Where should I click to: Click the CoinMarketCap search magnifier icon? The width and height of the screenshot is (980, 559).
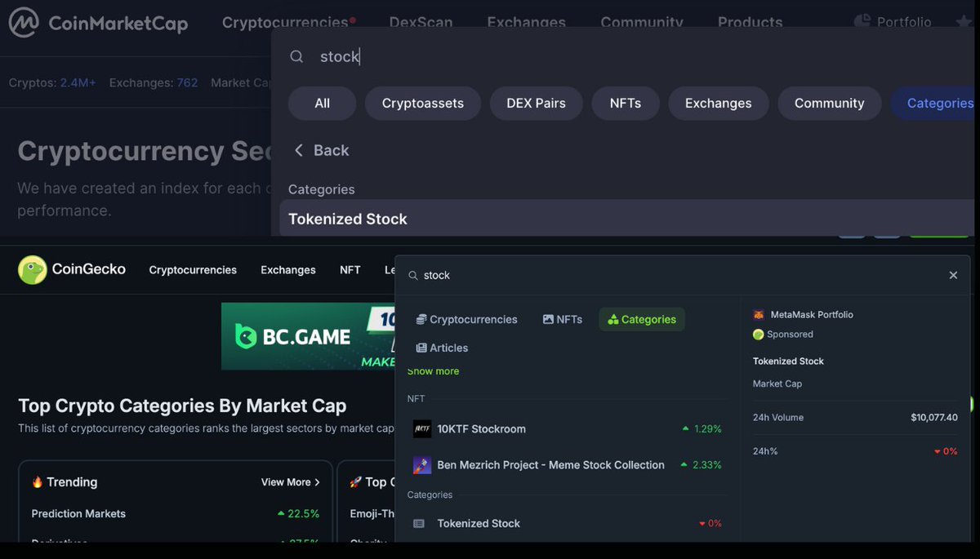click(x=297, y=56)
